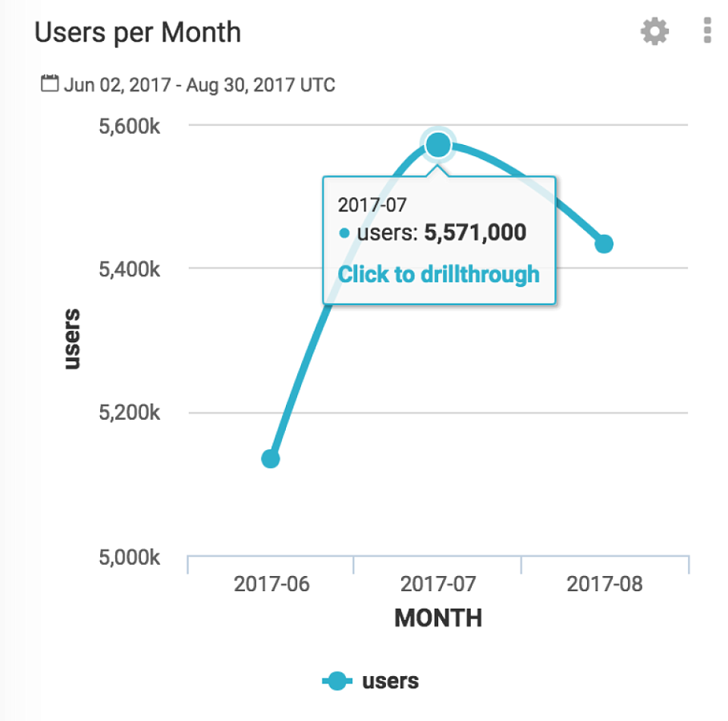
Task: Click the 2017-08 data point
Action: pos(604,244)
